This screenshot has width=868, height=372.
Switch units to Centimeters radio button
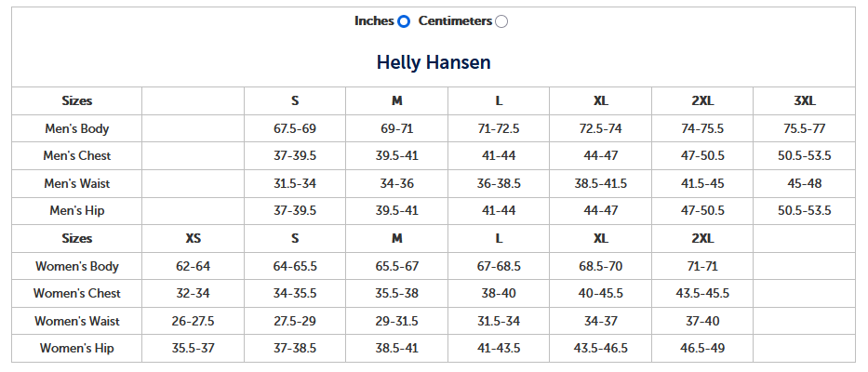tap(501, 21)
